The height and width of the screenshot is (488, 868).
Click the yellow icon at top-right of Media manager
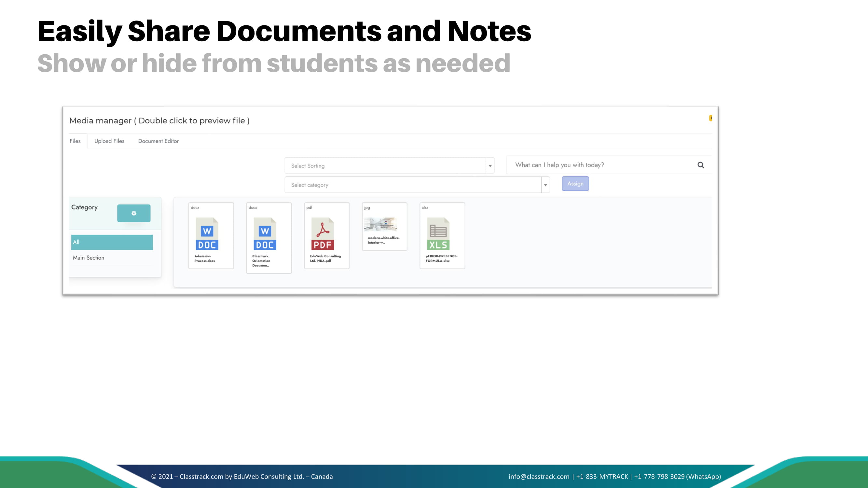710,118
